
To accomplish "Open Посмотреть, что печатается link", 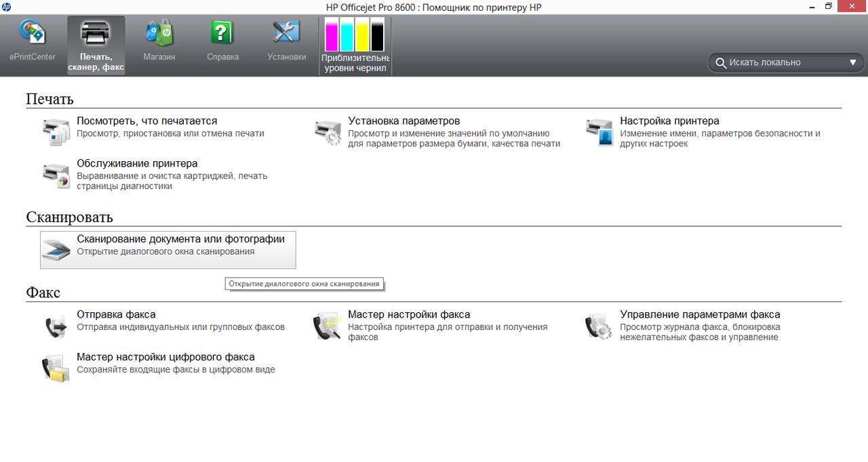I will pos(147,121).
